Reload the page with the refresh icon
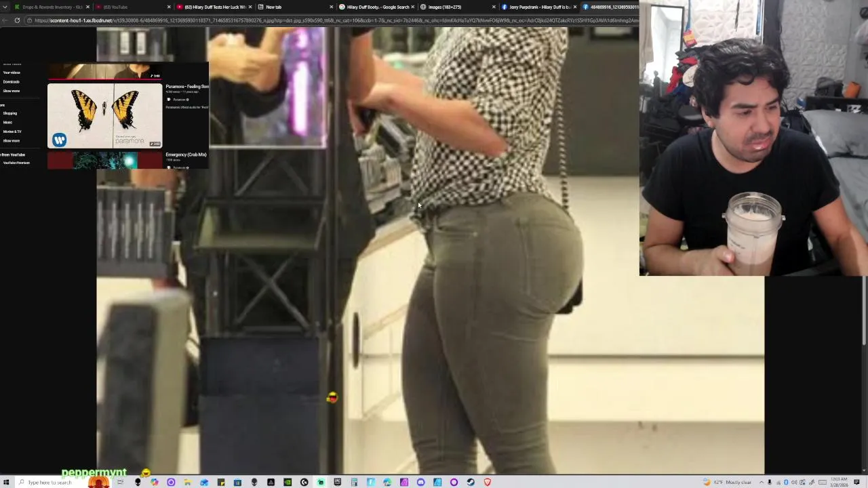The image size is (868, 488). pyautogui.click(x=17, y=20)
